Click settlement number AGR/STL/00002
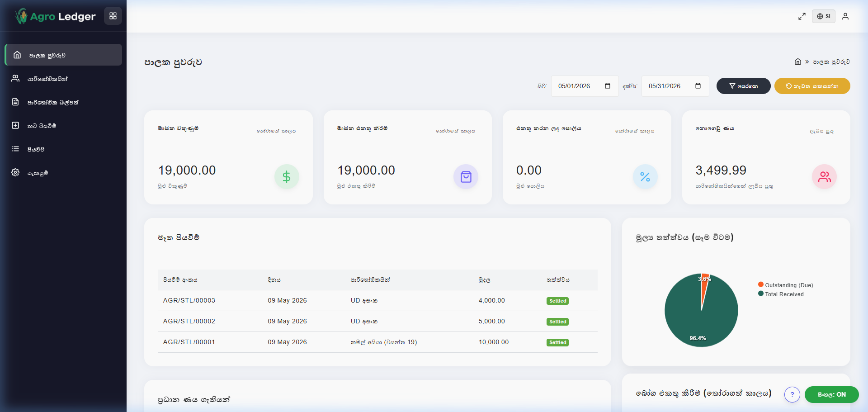Viewport: 868px width, 412px height. click(x=189, y=321)
